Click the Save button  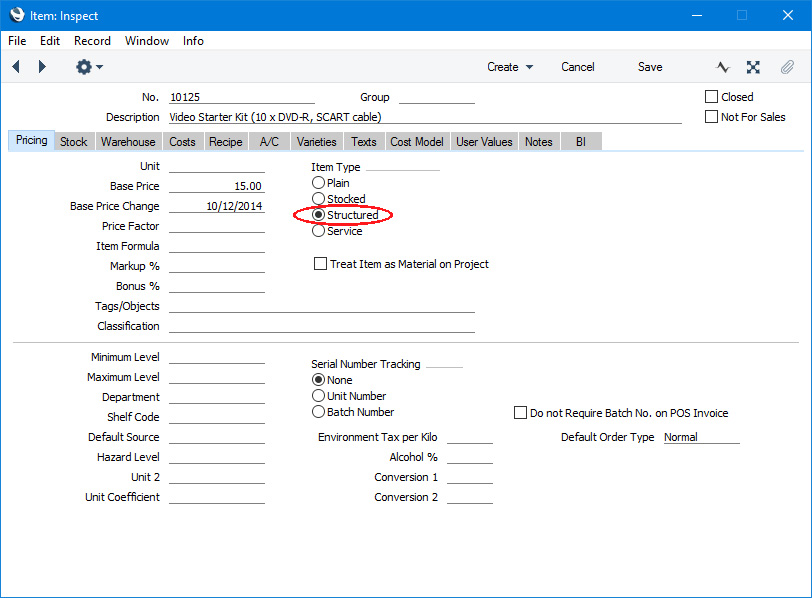pos(650,67)
